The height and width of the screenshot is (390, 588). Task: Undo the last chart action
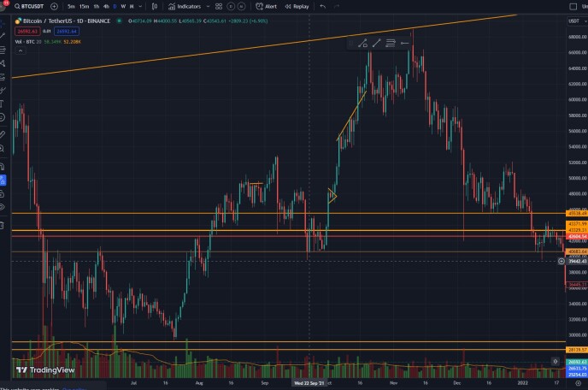click(x=322, y=6)
